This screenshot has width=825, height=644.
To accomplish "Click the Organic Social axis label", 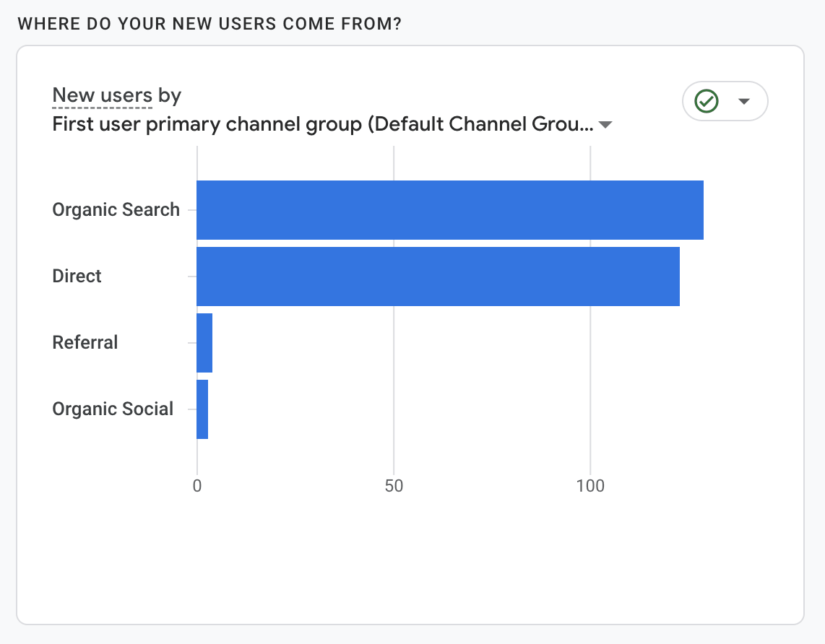I will click(x=113, y=409).
